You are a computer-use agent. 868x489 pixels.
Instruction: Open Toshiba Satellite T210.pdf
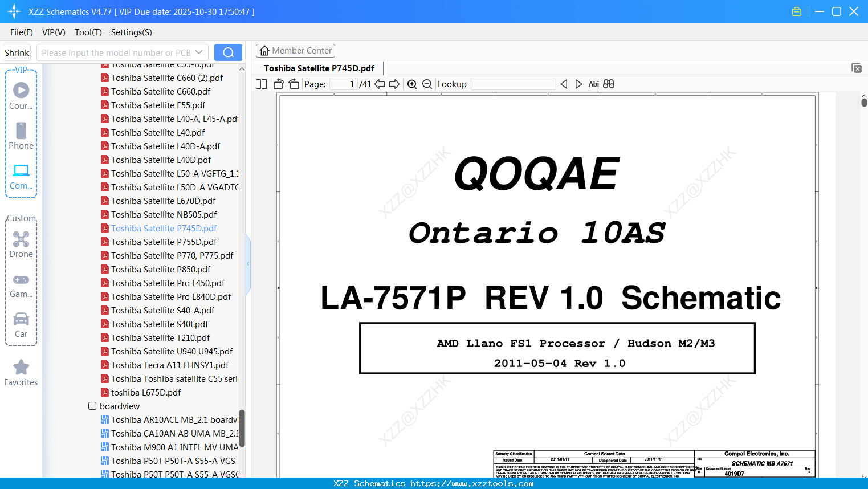[x=161, y=338]
